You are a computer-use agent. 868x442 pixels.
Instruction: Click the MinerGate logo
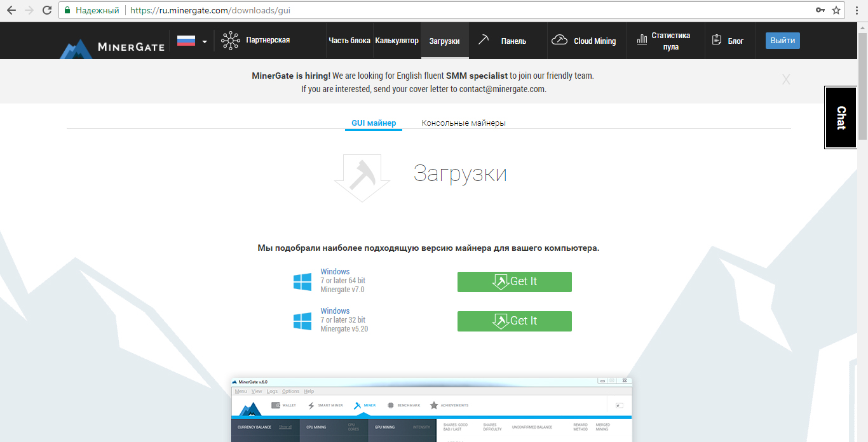point(112,48)
